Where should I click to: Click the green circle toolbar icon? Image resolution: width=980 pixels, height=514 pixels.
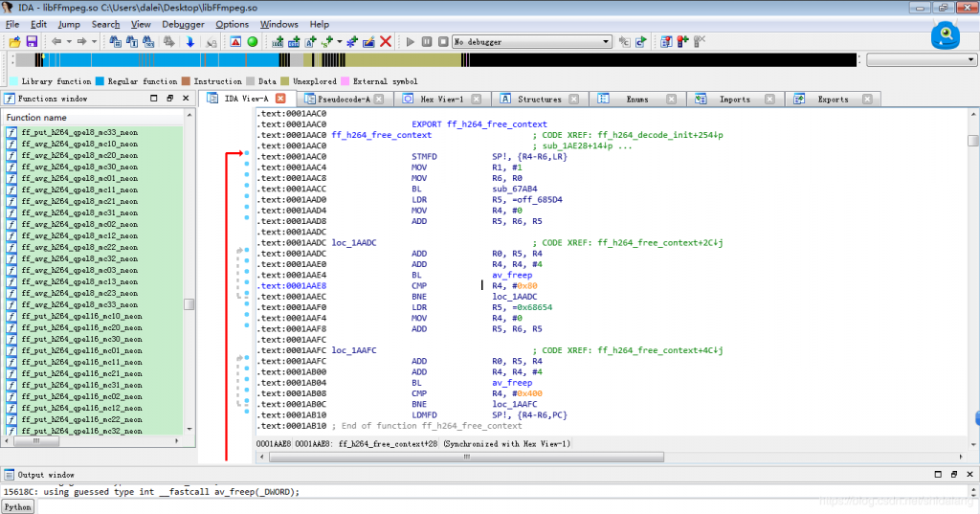253,42
